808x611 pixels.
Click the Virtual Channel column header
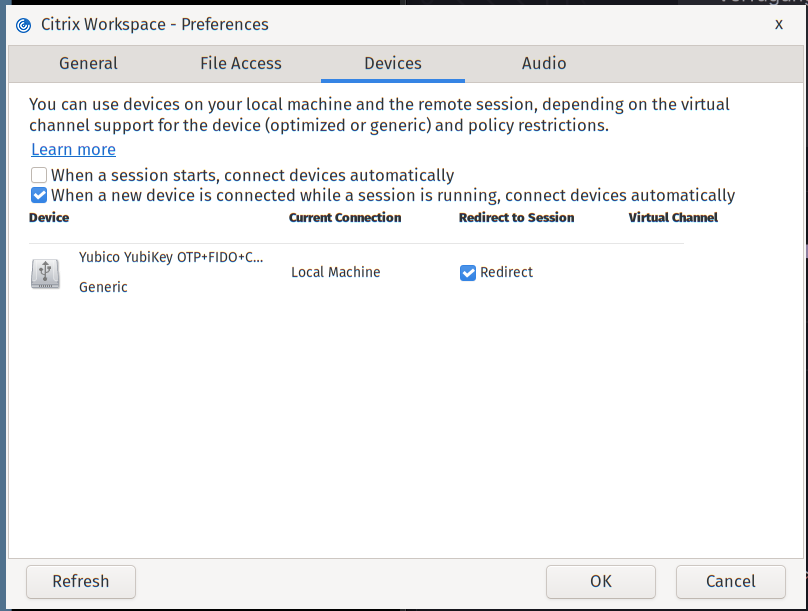tap(673, 217)
